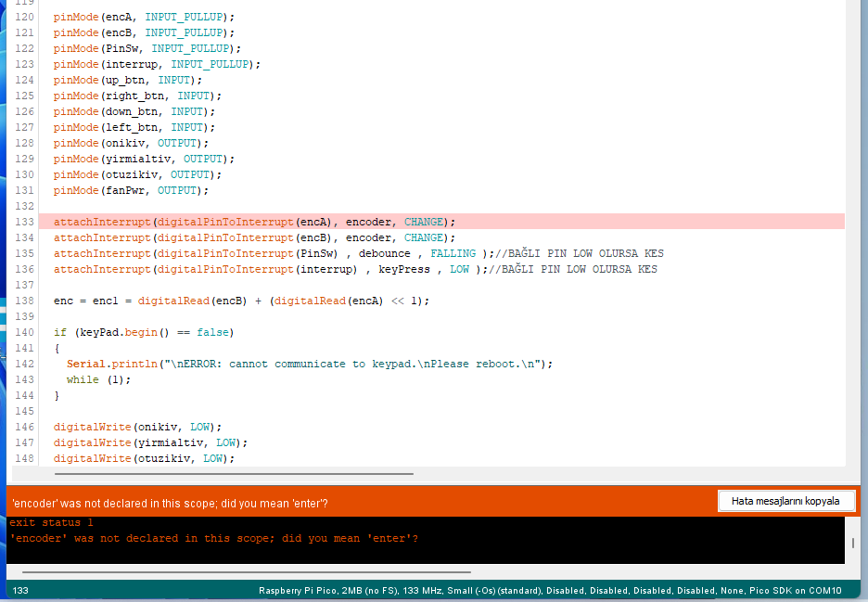Viewport: 868px width, 602px height.
Task: Click the console horizontal scrollbar thumb
Action: pos(246,572)
